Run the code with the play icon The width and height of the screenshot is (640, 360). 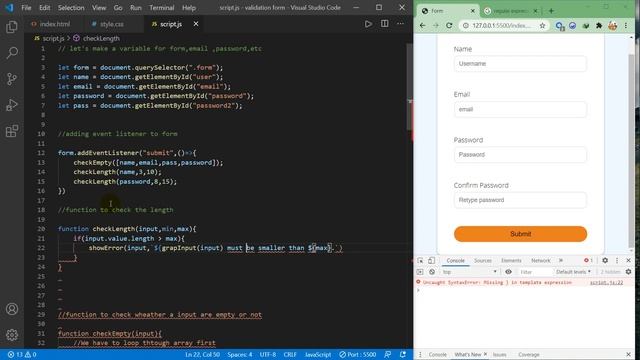(x=368, y=24)
